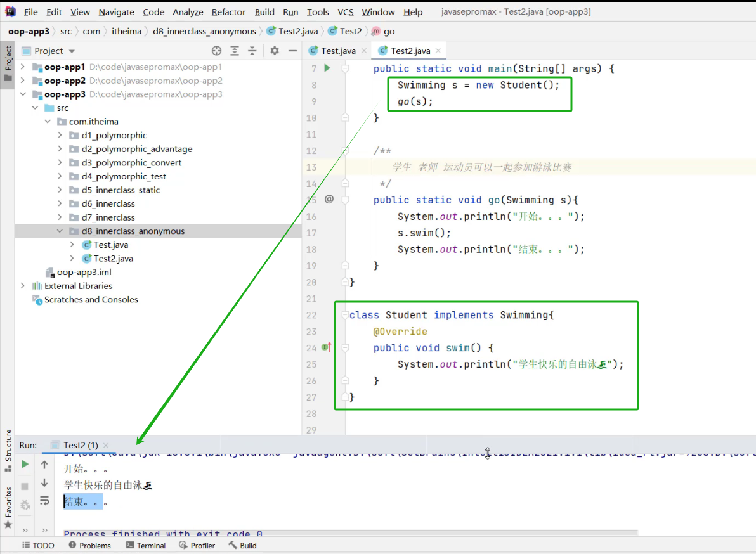This screenshot has height=554, width=756.
Task: Click the up arrow in Run console toolbar
Action: (44, 465)
